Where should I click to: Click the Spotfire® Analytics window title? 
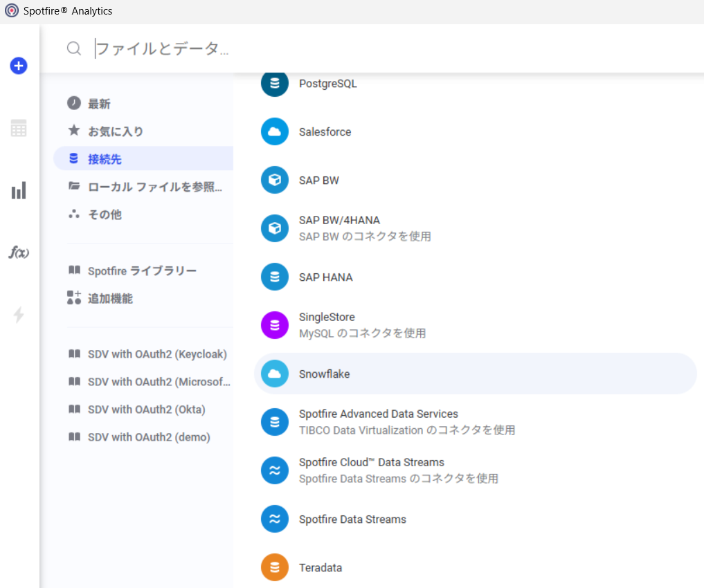coord(68,11)
